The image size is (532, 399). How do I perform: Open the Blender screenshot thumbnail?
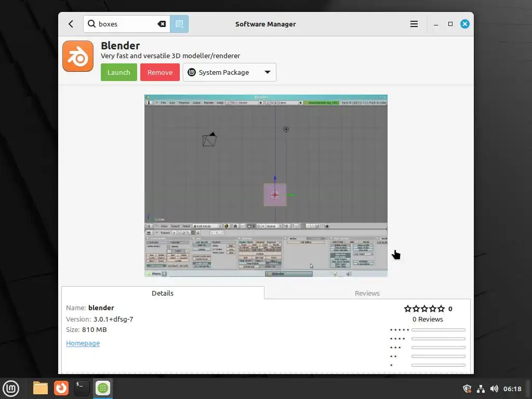[265, 185]
